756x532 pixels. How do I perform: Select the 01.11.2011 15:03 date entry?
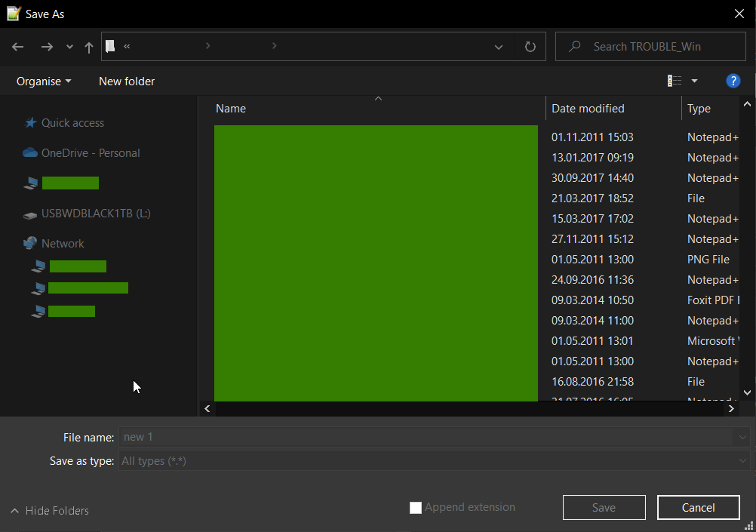592,137
